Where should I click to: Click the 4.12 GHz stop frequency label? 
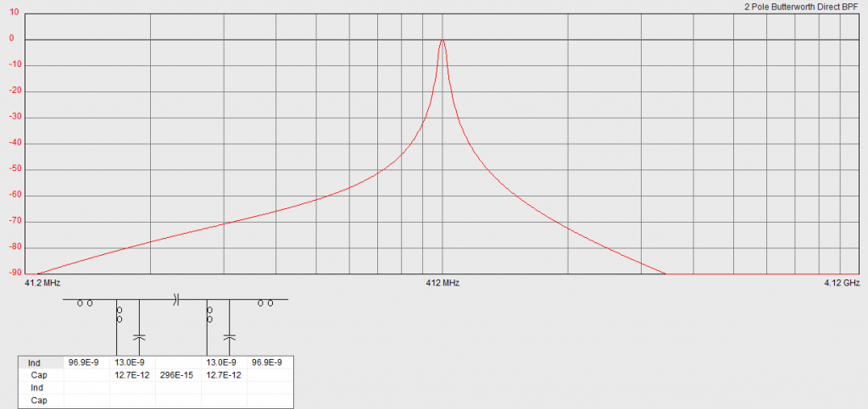pyautogui.click(x=842, y=283)
